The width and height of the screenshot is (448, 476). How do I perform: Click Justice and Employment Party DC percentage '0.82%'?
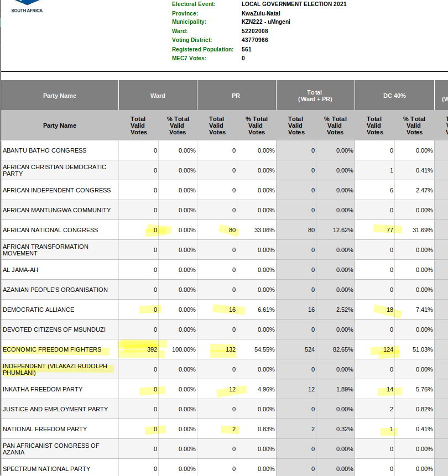click(x=424, y=409)
